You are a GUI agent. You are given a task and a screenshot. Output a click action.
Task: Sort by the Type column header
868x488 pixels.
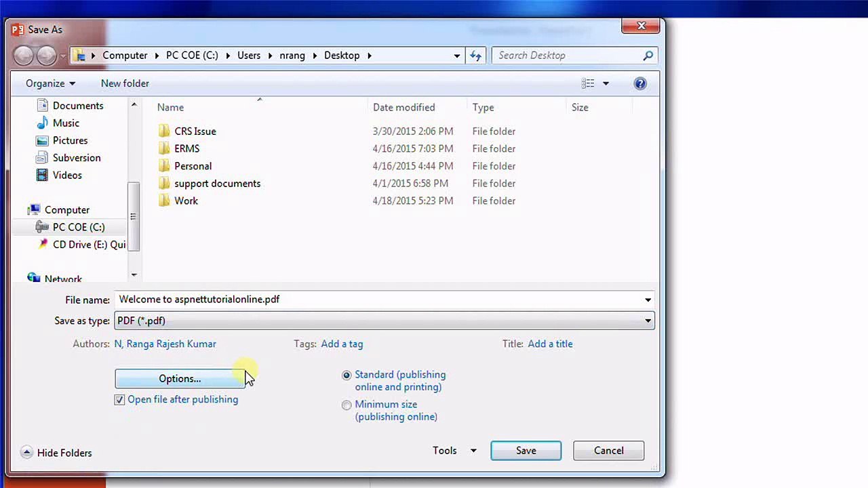(x=483, y=107)
